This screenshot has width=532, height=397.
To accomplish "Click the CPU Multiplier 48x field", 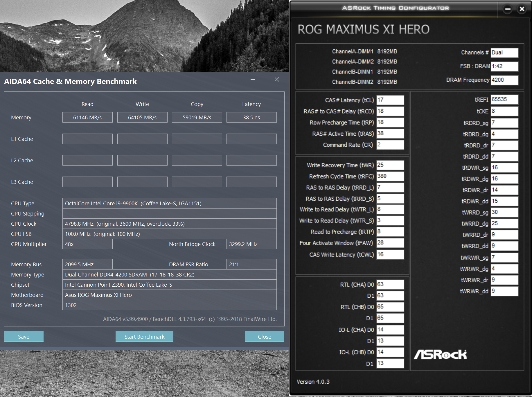I will [x=87, y=244].
